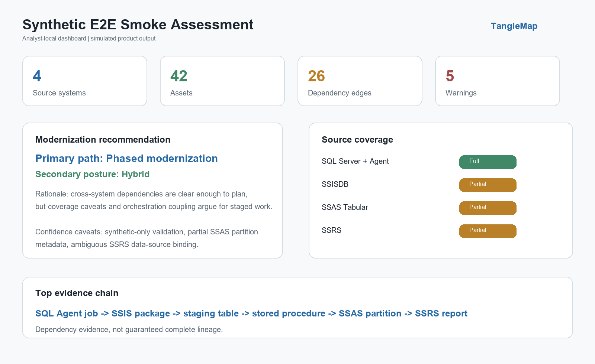Click the SSISDB row label
The width and height of the screenshot is (595, 364).
tap(335, 184)
